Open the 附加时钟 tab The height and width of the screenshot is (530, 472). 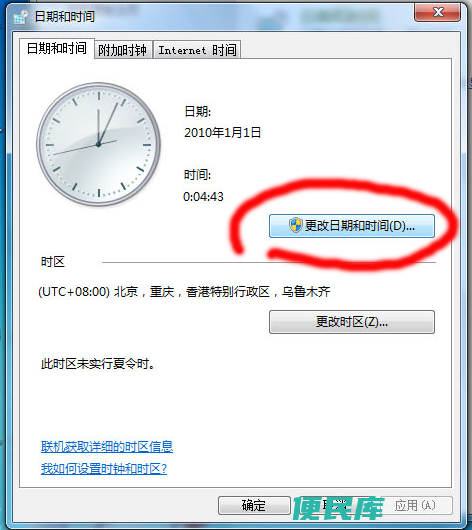[x=123, y=50]
